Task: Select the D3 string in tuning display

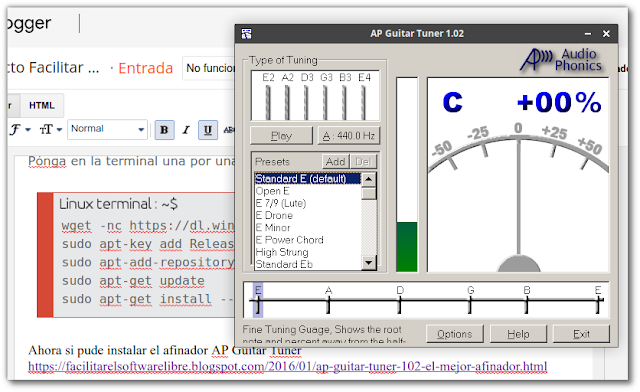Action: click(x=307, y=97)
